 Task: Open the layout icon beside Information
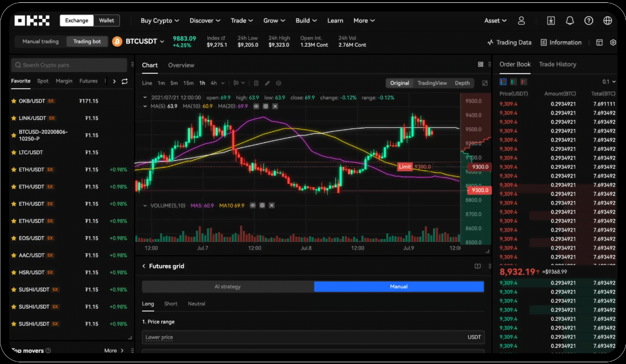click(600, 42)
